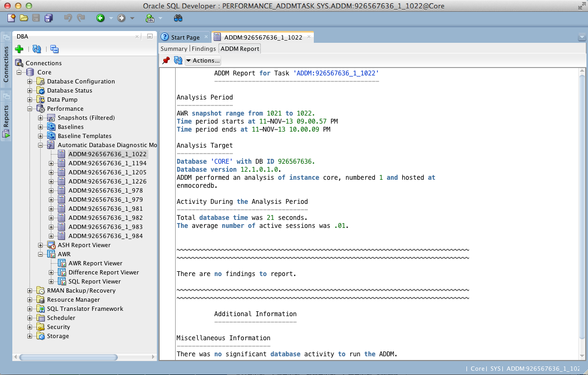Switch to the Summary tab

[174, 49]
